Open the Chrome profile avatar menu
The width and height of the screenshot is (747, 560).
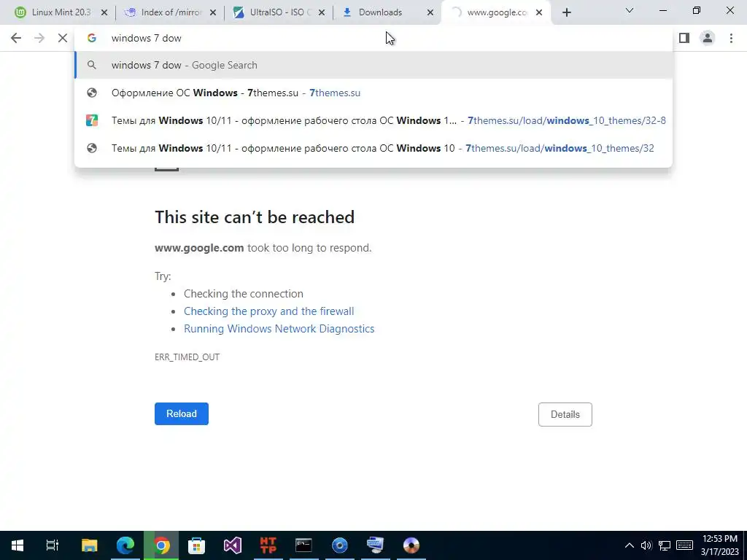[x=708, y=38]
